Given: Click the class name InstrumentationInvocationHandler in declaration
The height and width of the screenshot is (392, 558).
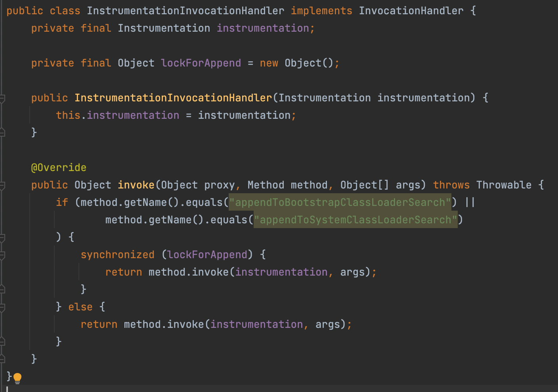Looking at the screenshot, I should click(x=185, y=11).
